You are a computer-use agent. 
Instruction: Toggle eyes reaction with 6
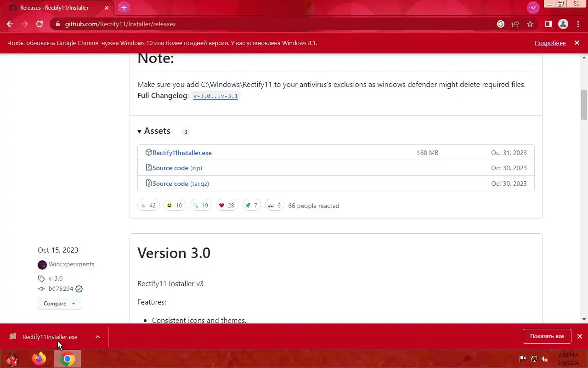pos(274,205)
